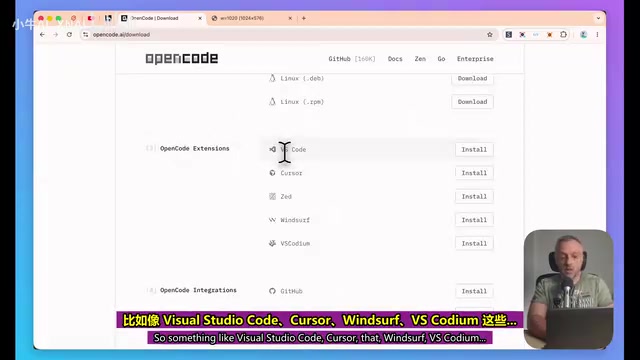Select the VSCodium row text
This screenshot has height=360, width=640.
pos(295,244)
